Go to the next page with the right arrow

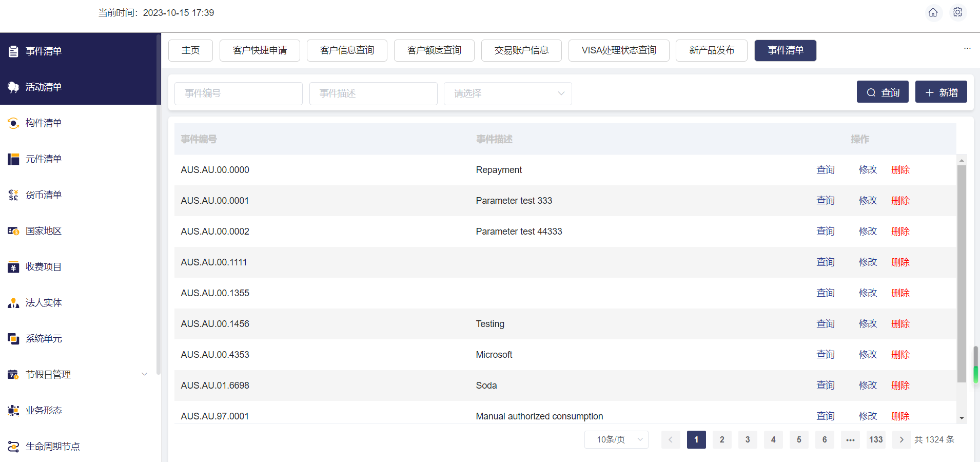pyautogui.click(x=901, y=439)
